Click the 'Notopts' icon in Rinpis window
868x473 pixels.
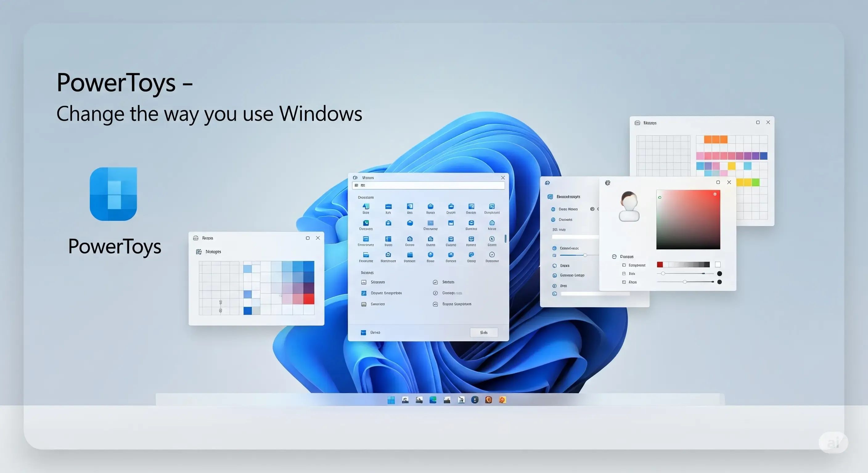199,252
